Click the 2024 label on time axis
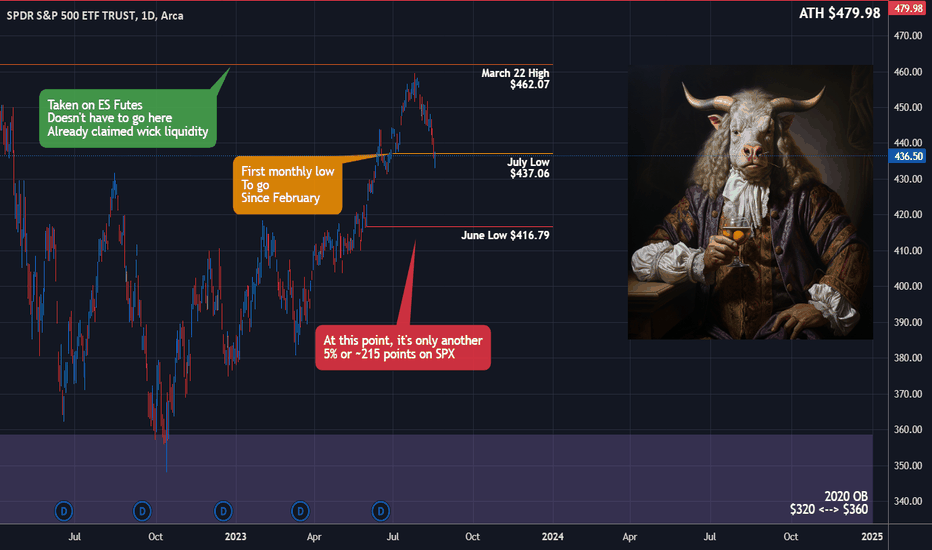Image resolution: width=932 pixels, height=550 pixels. (x=553, y=537)
